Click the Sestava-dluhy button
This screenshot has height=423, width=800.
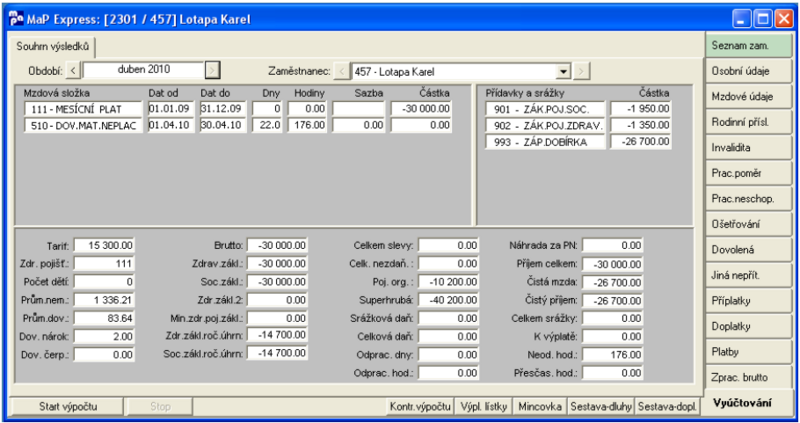coord(601,407)
